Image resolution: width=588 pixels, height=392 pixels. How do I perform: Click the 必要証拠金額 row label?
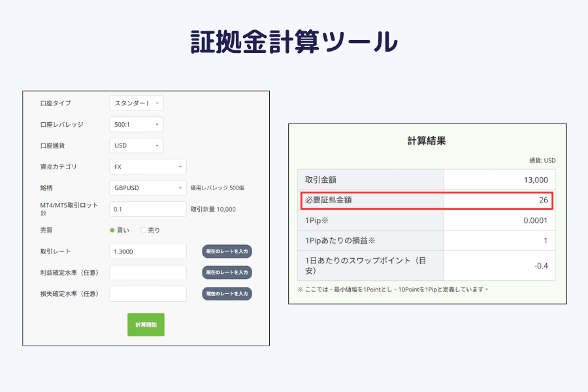coord(329,200)
